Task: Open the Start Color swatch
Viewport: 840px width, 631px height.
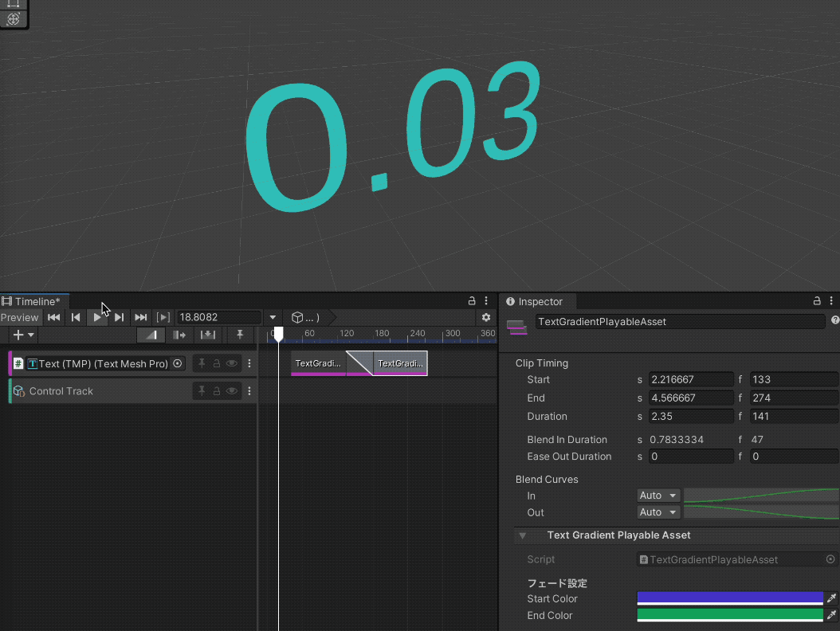Action: [x=729, y=598]
